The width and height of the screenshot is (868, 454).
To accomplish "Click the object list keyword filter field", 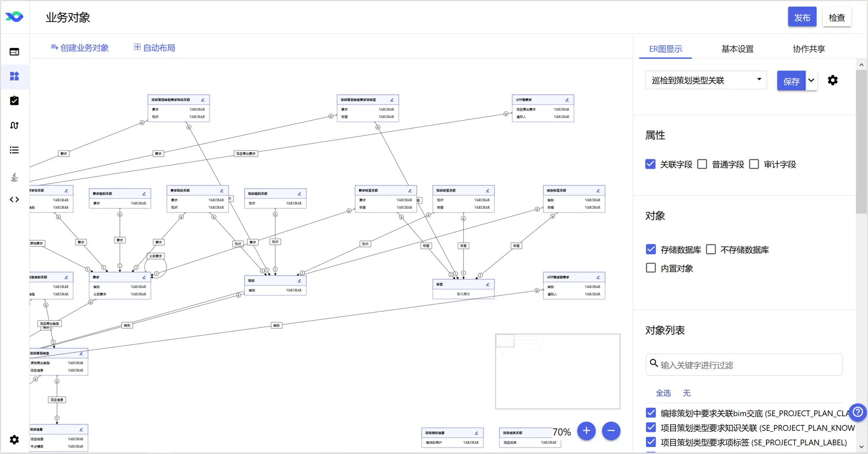I will tap(744, 365).
